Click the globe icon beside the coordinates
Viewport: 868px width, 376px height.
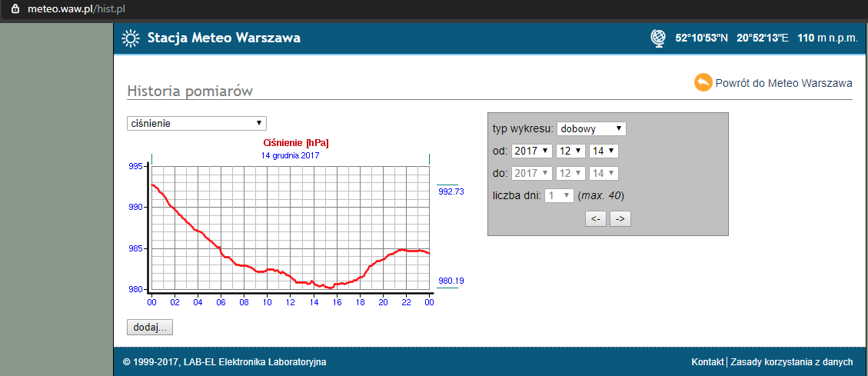click(658, 38)
